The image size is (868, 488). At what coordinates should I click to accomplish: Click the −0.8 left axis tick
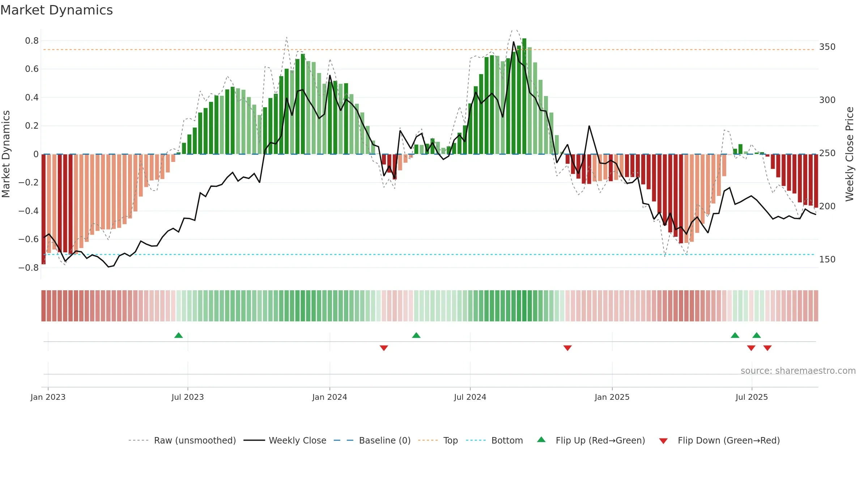click(x=29, y=268)
